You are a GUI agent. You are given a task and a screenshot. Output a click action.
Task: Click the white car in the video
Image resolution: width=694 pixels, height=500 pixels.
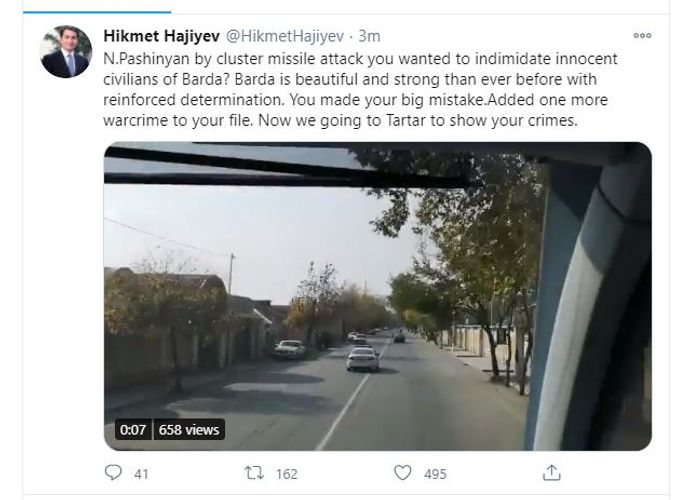pyautogui.click(x=362, y=359)
